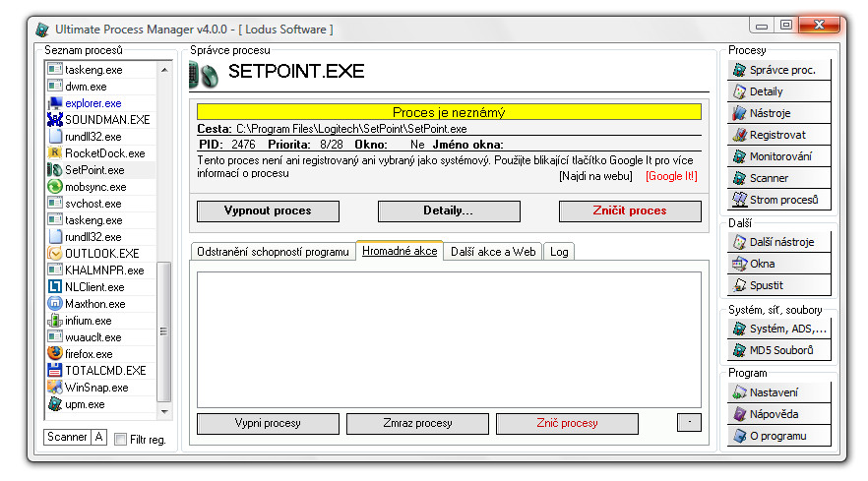Open Systém, ADS,... panel
The height and width of the screenshot is (481, 868).
[778, 329]
